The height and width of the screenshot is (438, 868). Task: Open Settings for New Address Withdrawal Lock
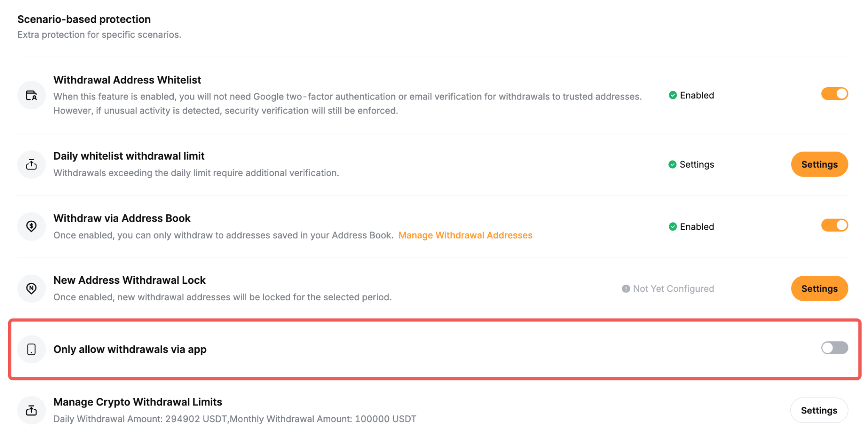(819, 288)
